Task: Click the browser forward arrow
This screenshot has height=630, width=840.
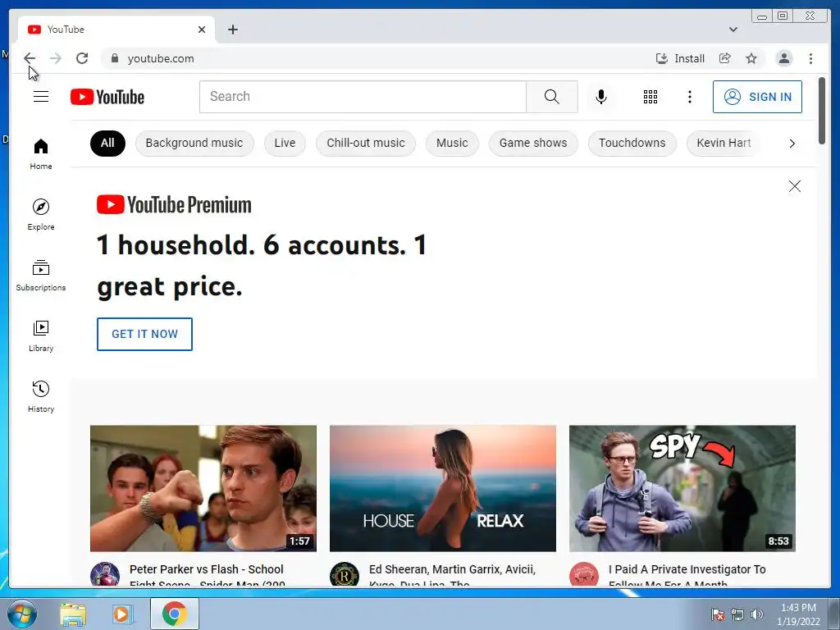Action: [56, 58]
